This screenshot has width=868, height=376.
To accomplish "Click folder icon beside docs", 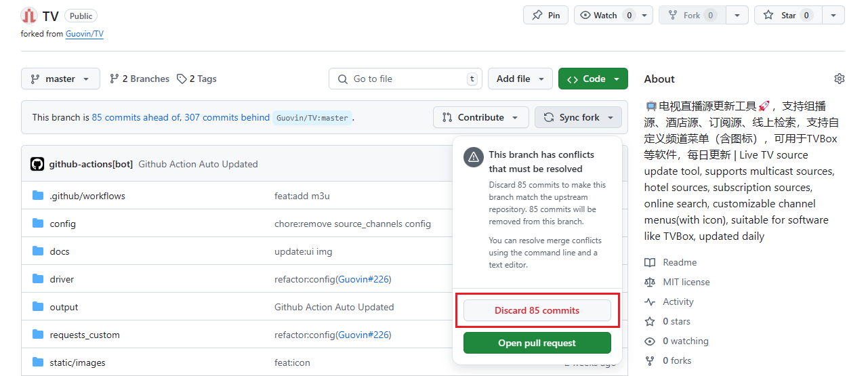I will (38, 251).
